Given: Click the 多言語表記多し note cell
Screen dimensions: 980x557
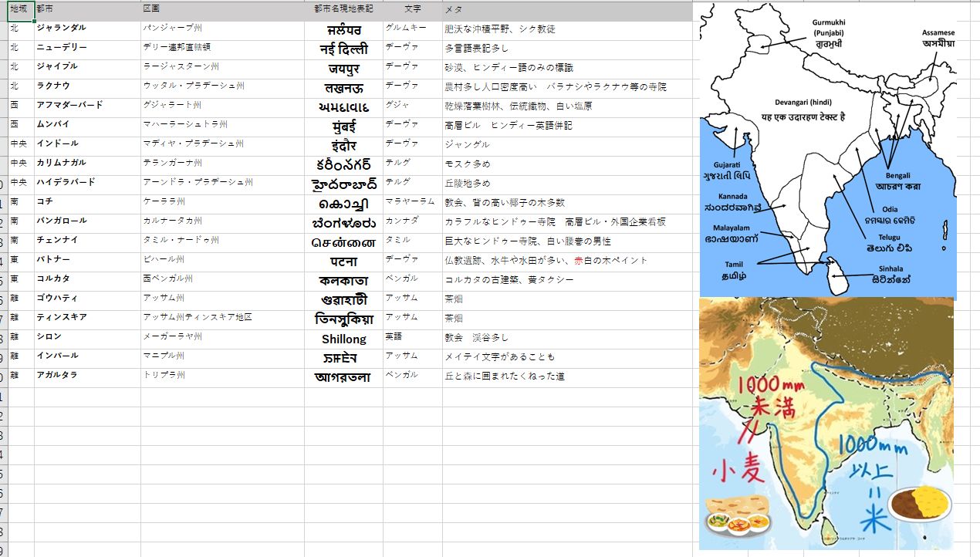Looking at the screenshot, I should point(567,49).
